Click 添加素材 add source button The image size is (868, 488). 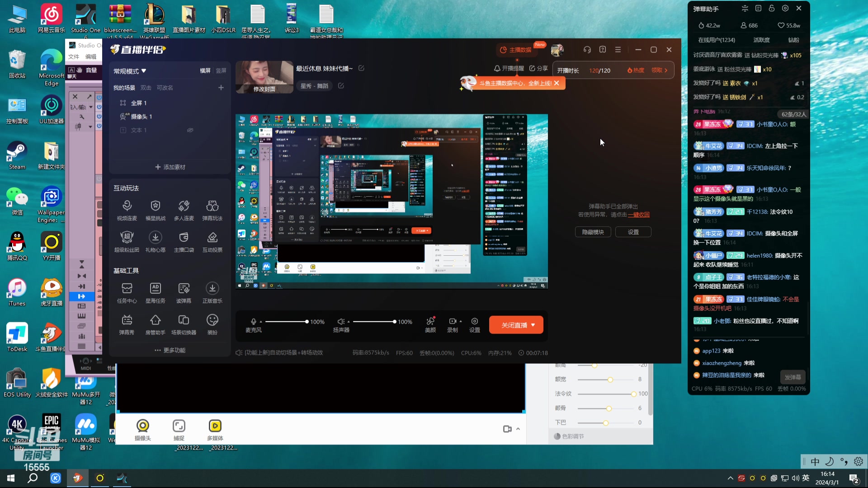(170, 167)
